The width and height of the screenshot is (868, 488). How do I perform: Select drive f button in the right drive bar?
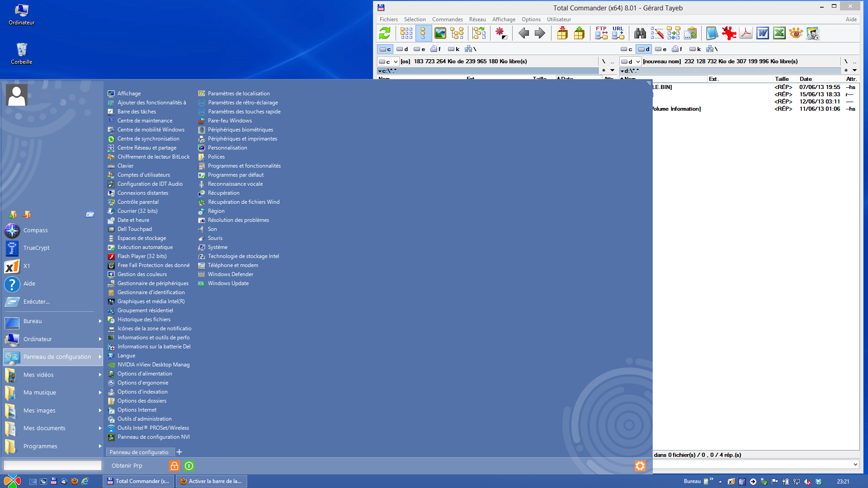click(x=677, y=49)
